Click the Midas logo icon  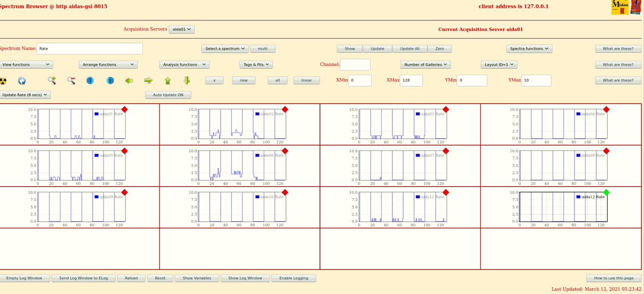click(620, 7)
